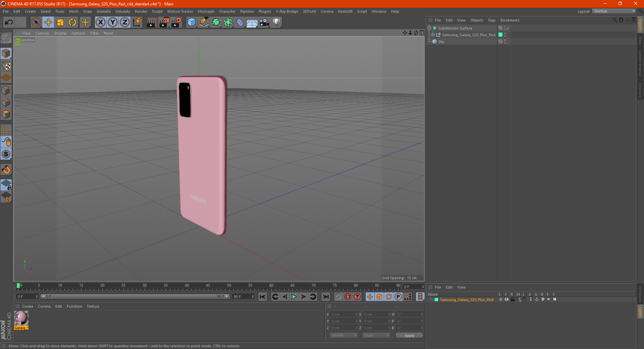Open the Simulate menu

click(x=123, y=11)
